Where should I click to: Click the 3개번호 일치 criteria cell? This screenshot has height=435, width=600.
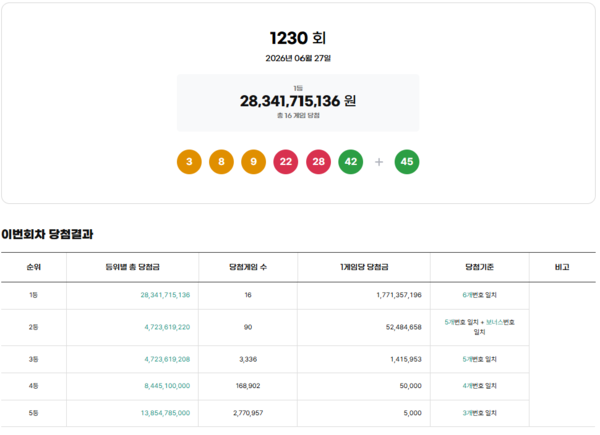point(479,413)
